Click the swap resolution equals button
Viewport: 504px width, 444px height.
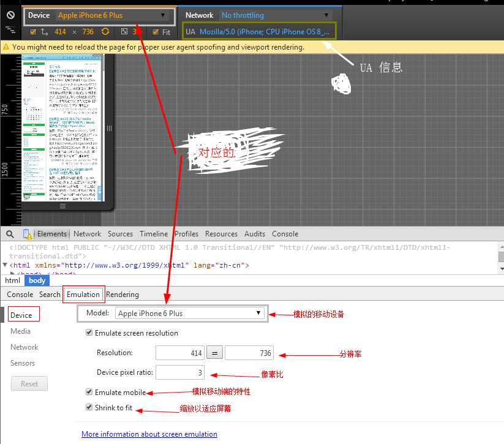[x=214, y=353]
